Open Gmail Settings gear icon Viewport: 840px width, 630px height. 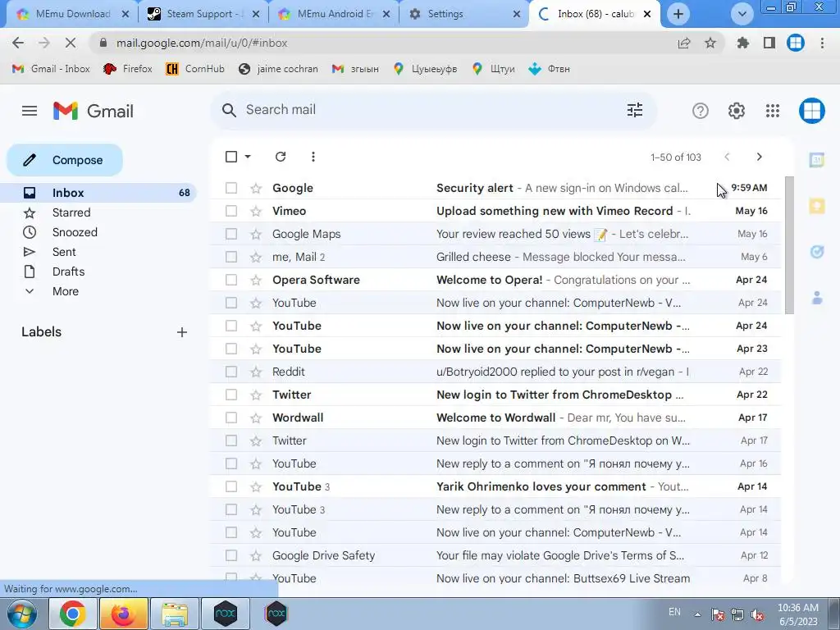[736, 111]
